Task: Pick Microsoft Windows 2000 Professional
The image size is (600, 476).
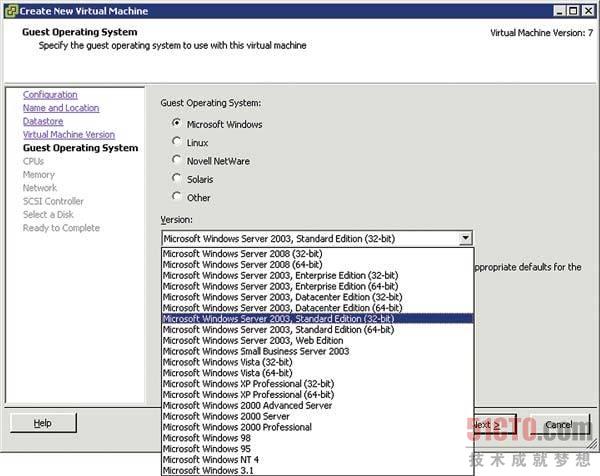Action: pos(317,427)
